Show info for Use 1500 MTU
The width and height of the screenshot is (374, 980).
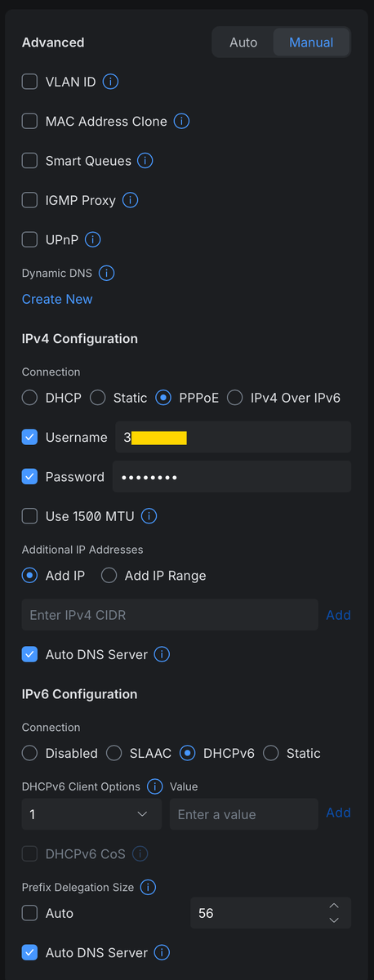(149, 516)
